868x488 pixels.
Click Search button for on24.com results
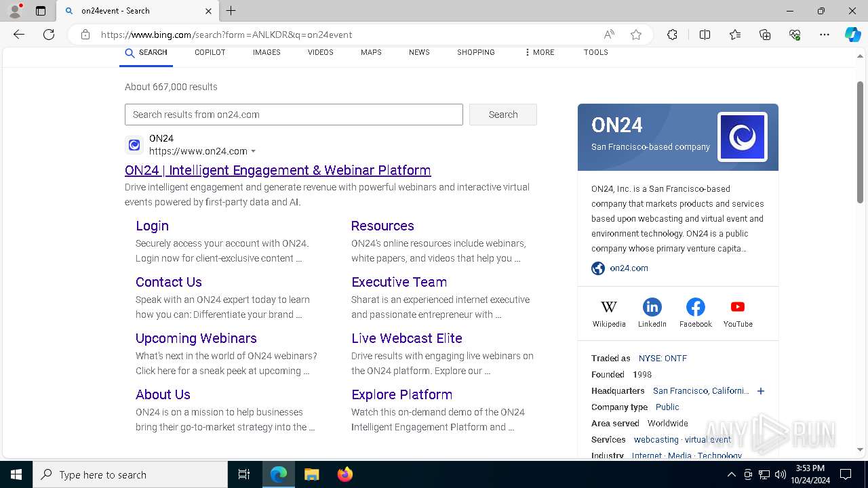click(x=503, y=115)
